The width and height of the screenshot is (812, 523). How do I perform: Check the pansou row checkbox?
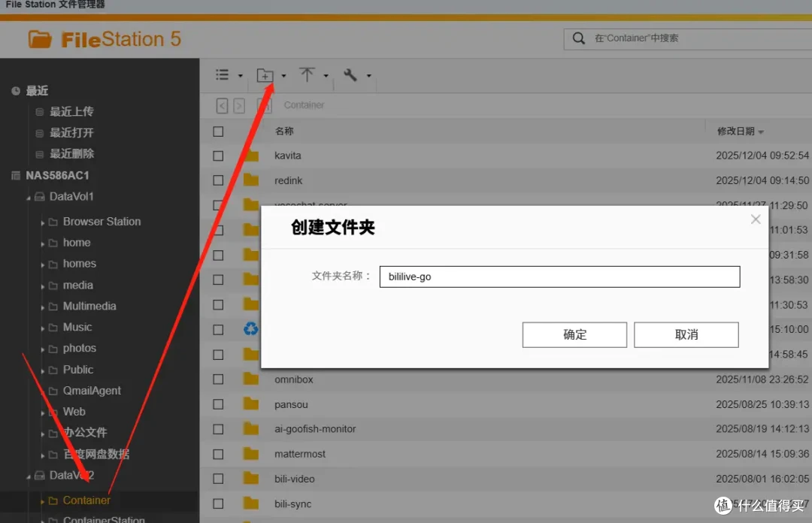pyautogui.click(x=219, y=404)
